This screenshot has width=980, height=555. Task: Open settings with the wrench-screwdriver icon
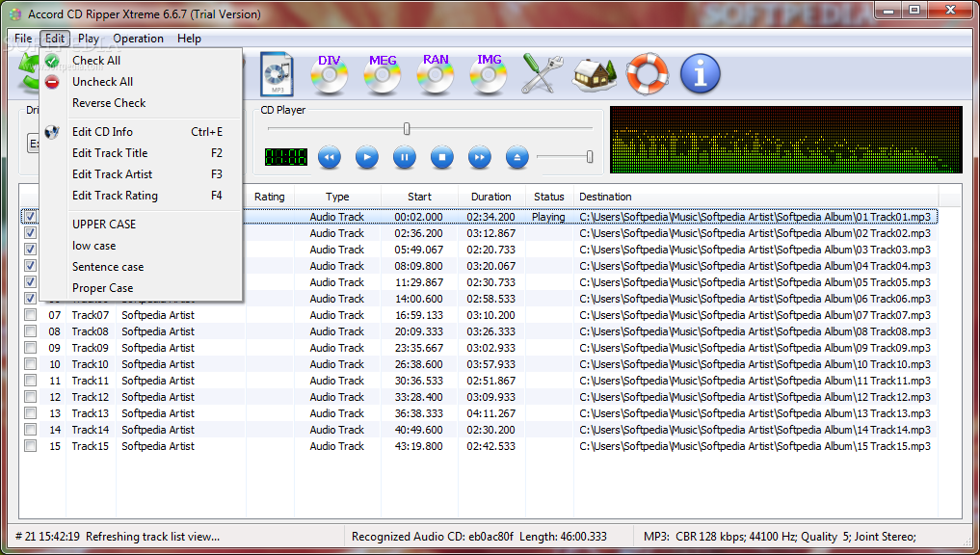click(542, 74)
